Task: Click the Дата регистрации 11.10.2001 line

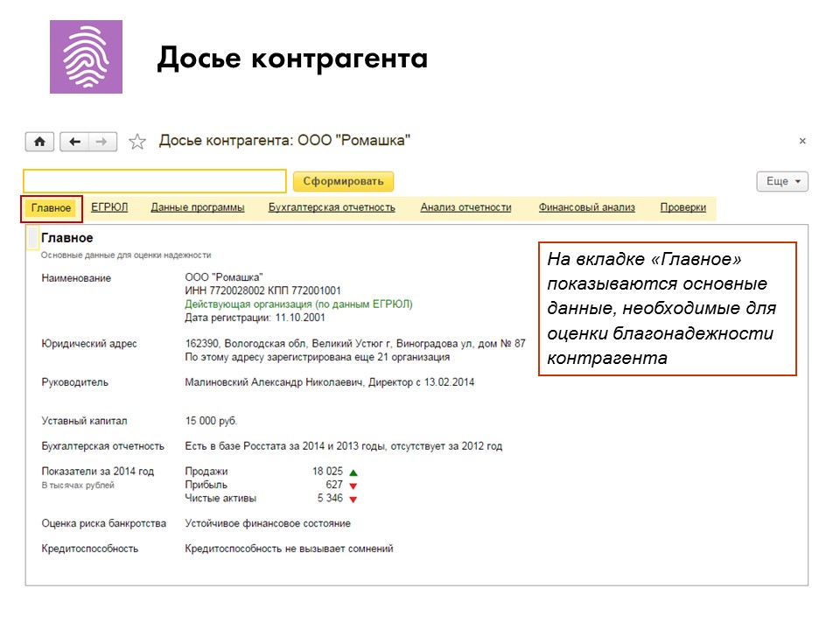Action: coord(255,318)
